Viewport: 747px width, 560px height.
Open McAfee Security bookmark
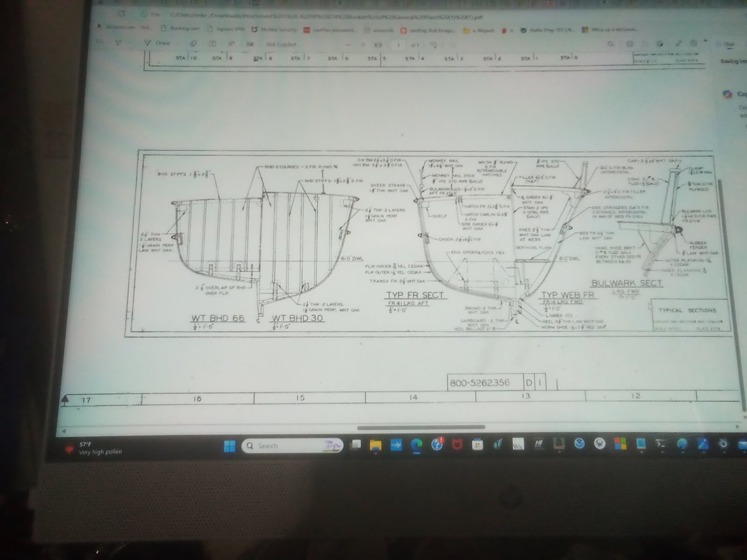point(274,29)
